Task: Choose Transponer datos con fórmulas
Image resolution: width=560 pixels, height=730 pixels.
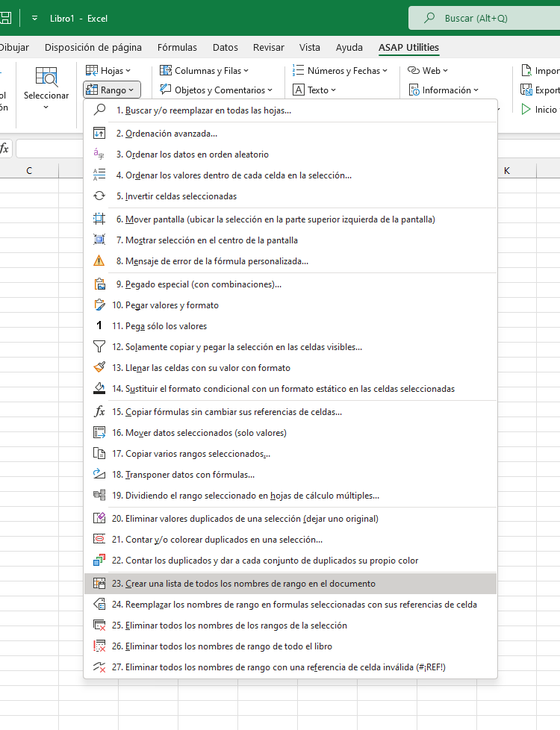Action: coord(290,475)
